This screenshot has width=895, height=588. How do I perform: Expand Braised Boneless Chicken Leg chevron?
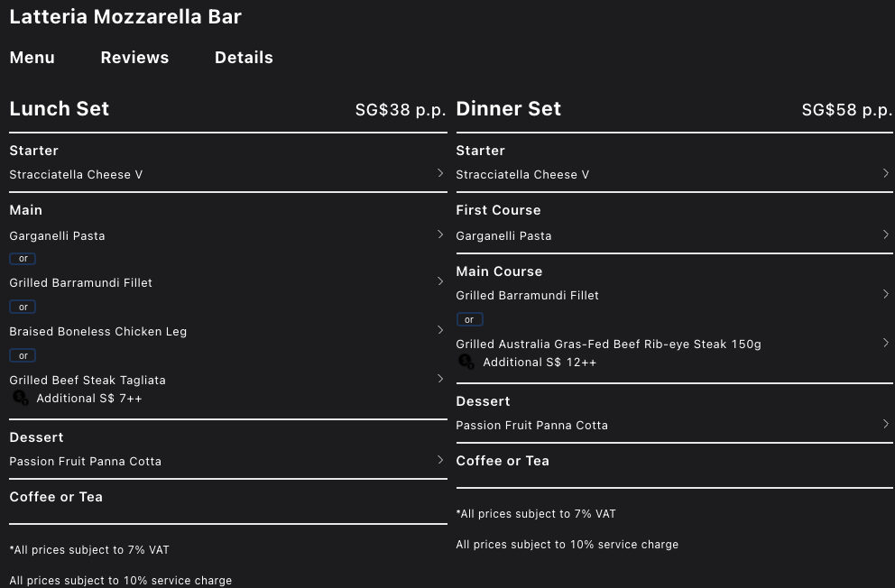[440, 330]
